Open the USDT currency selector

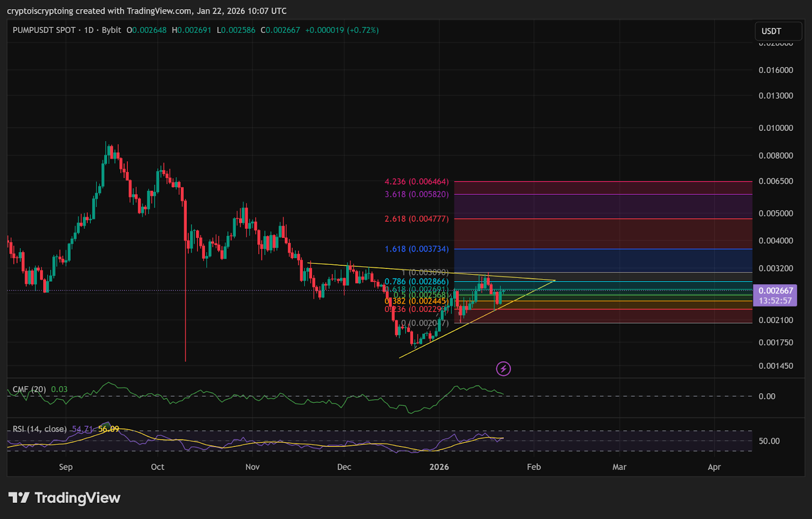pyautogui.click(x=778, y=31)
